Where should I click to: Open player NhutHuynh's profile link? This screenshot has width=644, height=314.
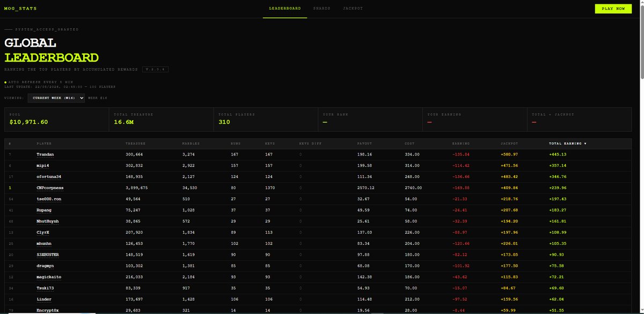(x=48, y=221)
